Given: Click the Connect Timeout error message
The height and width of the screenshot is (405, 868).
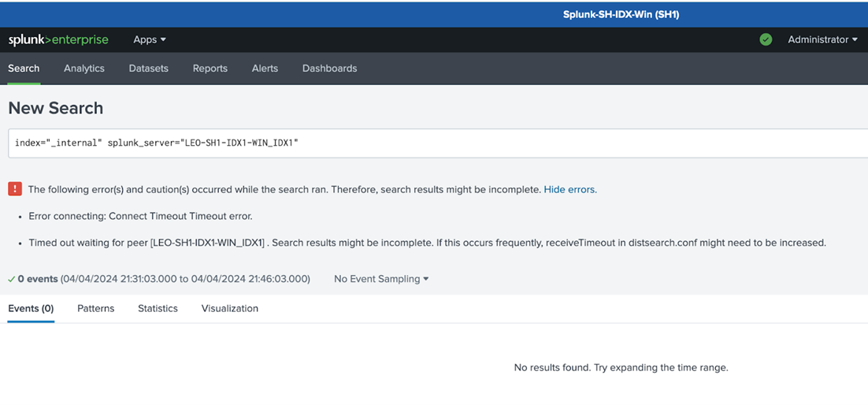Looking at the screenshot, I should [141, 216].
